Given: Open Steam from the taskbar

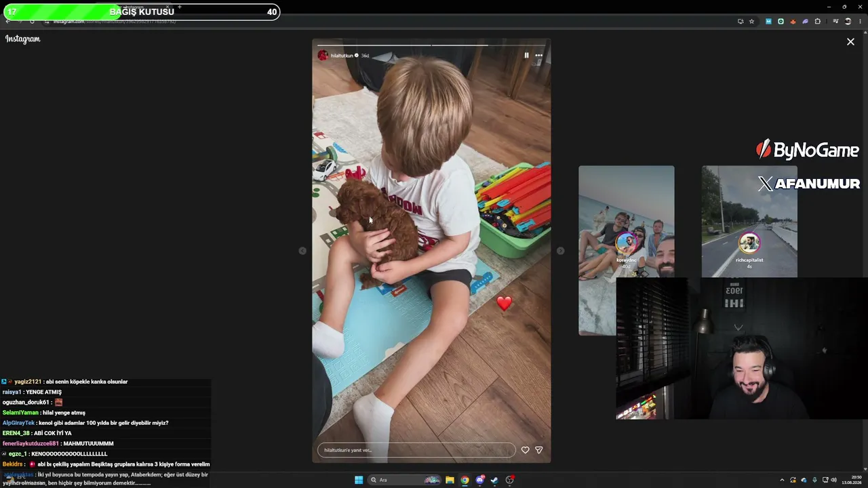Looking at the screenshot, I should tap(495, 480).
